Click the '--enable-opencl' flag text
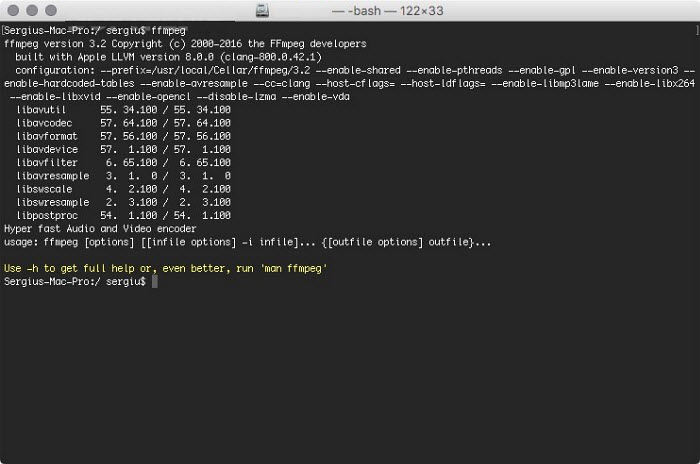The image size is (700, 464). tap(148, 96)
